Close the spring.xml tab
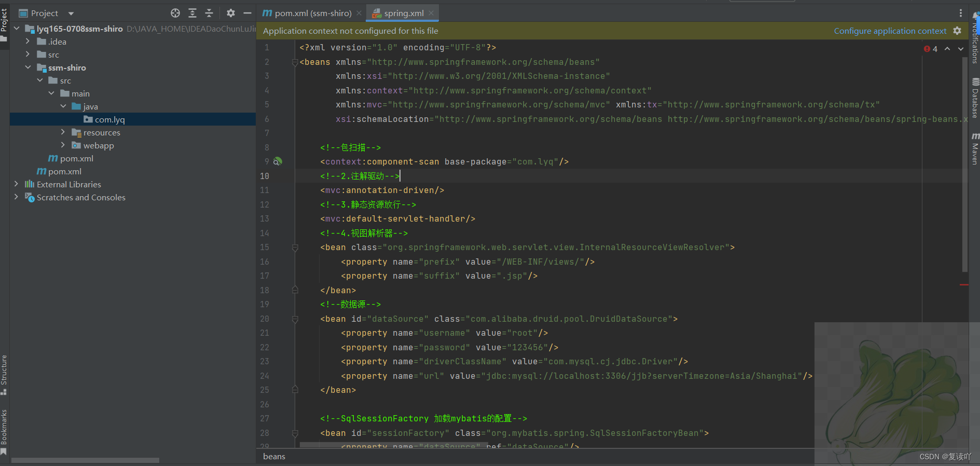 coord(431,13)
